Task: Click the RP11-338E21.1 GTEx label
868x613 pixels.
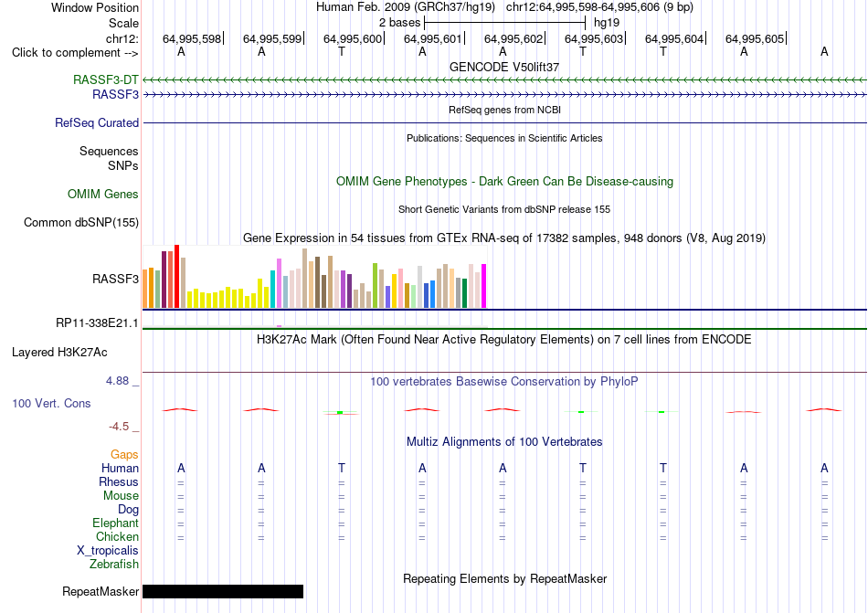Action: click(97, 323)
